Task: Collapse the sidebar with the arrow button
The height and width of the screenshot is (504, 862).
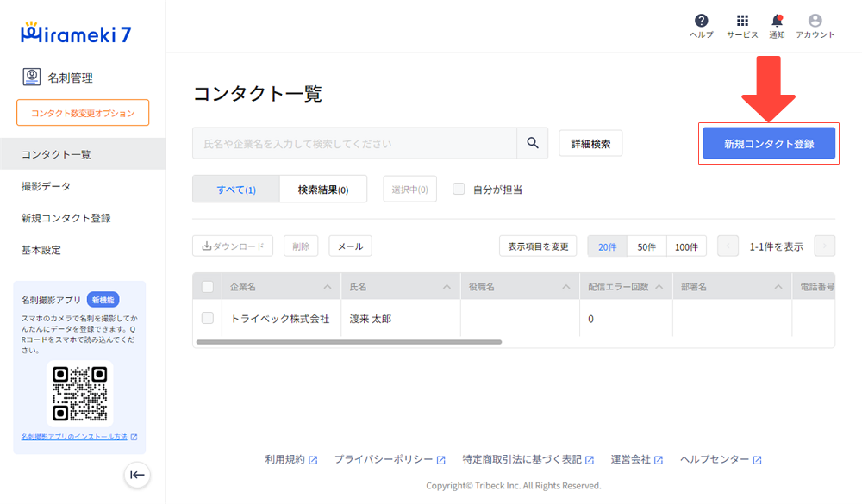Action: tap(137, 475)
